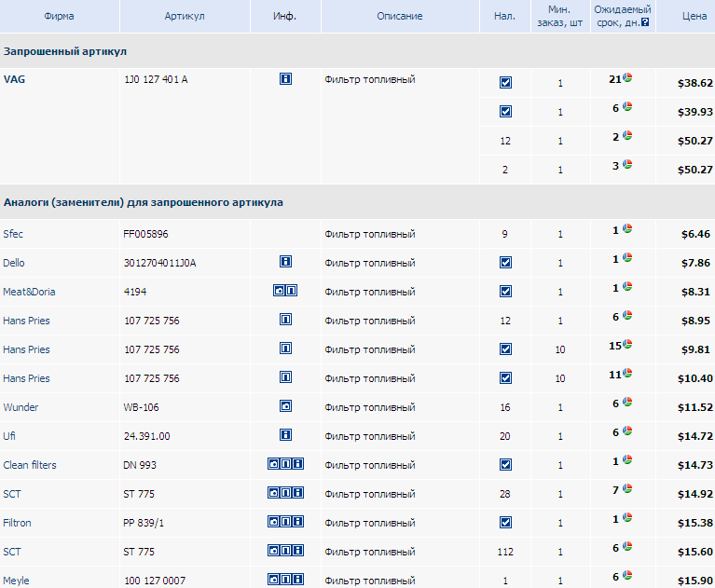The width and height of the screenshot is (715, 588).
Task: Click the Описание column header
Action: 400,16
